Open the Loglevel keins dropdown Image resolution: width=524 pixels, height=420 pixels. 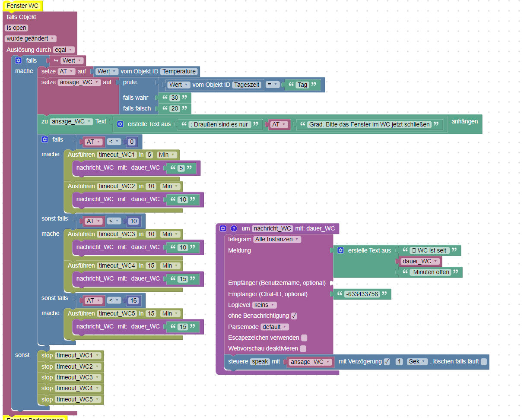pos(264,305)
